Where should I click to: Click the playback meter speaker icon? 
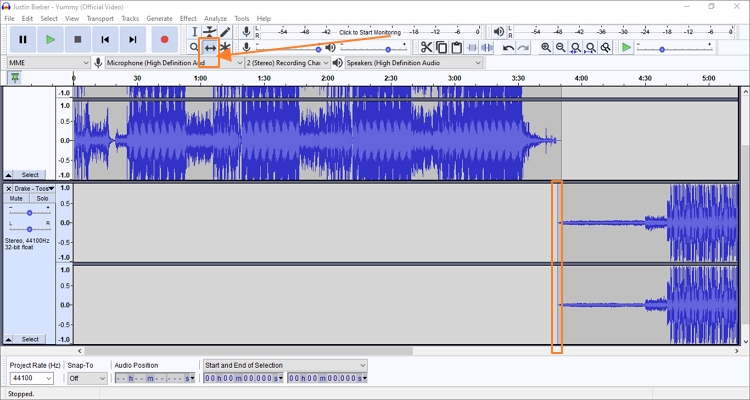[499, 32]
